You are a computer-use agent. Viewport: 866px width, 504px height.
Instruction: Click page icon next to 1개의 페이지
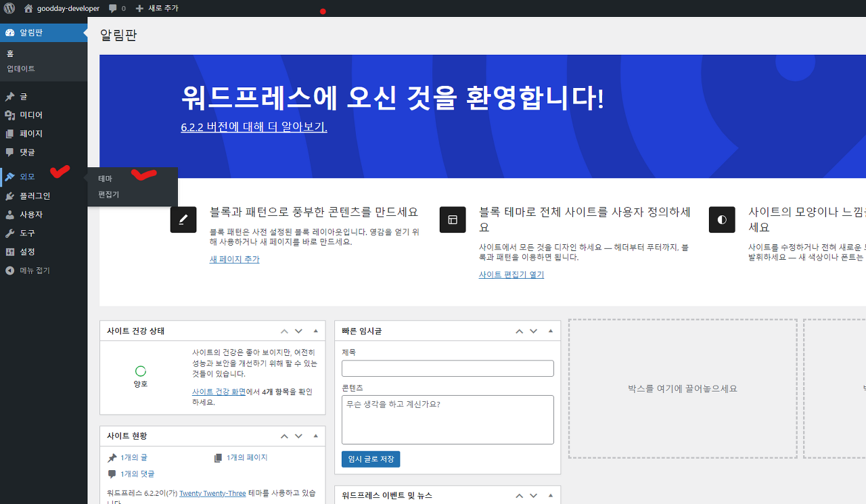[x=218, y=458]
